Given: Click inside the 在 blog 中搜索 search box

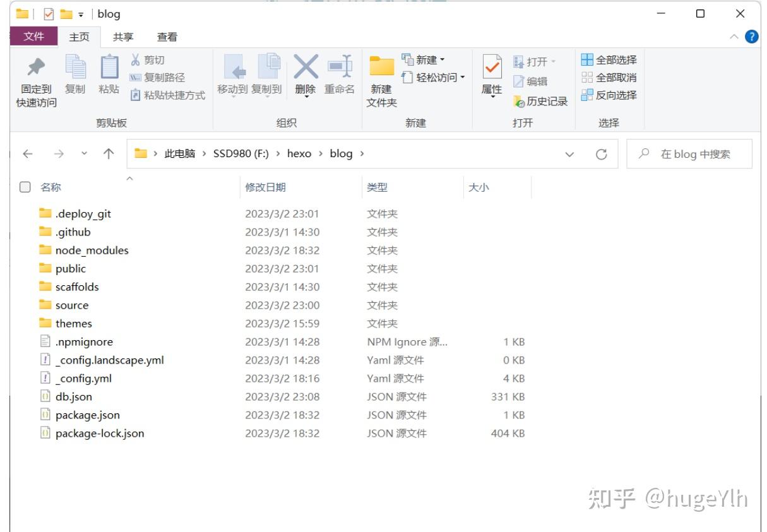Looking at the screenshot, I should tap(688, 153).
